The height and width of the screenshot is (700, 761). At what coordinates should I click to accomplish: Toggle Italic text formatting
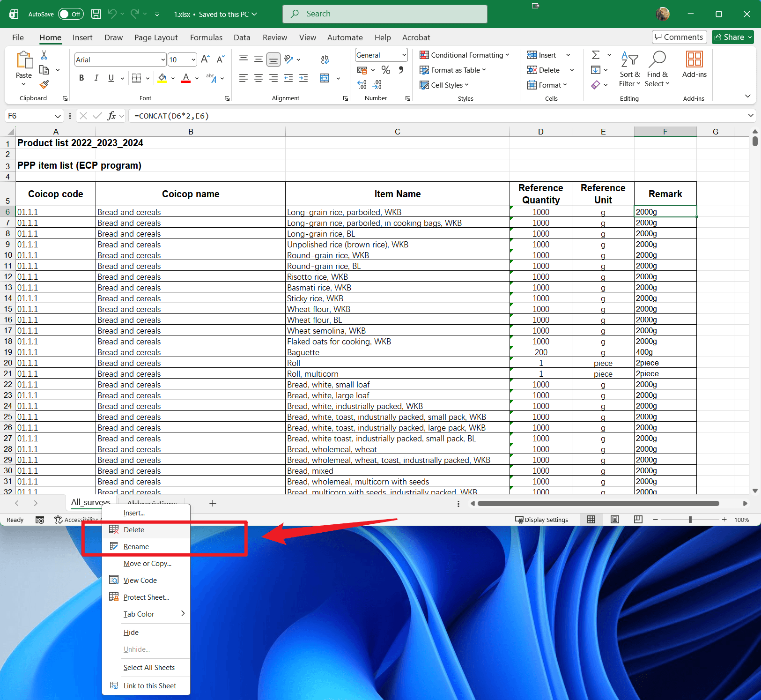coord(96,78)
